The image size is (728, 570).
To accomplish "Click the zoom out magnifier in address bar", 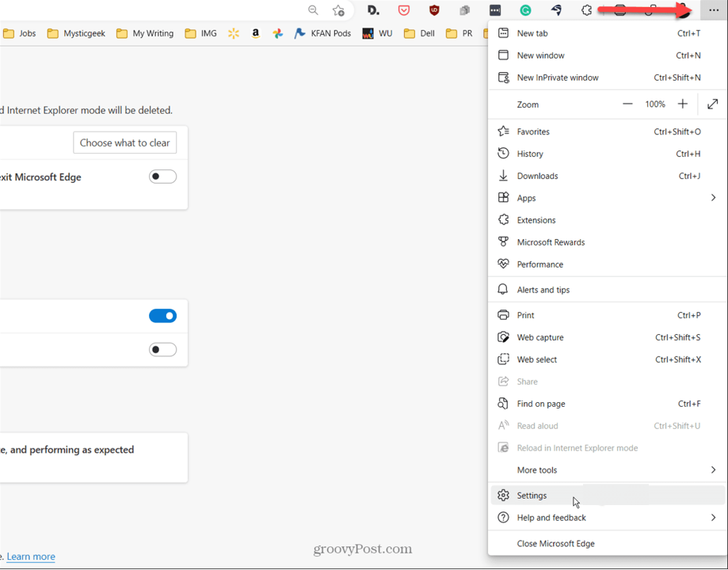I will [314, 10].
